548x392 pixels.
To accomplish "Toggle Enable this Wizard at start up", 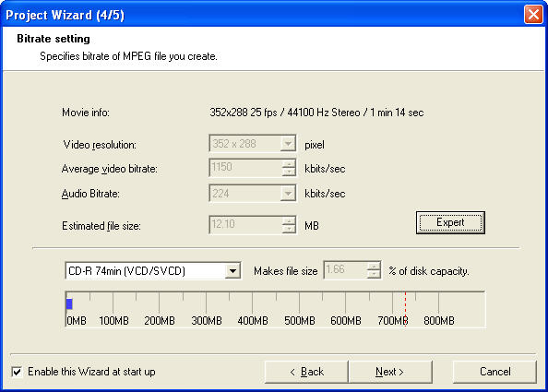I will (x=17, y=372).
